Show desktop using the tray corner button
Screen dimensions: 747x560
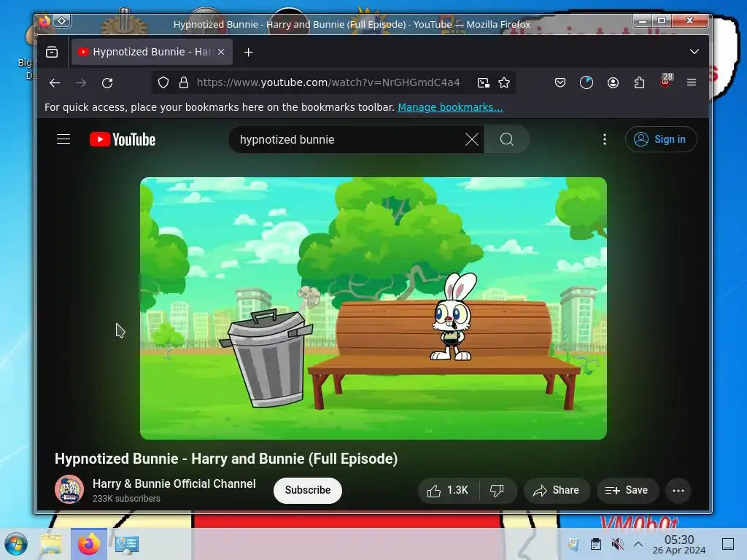coord(728,544)
